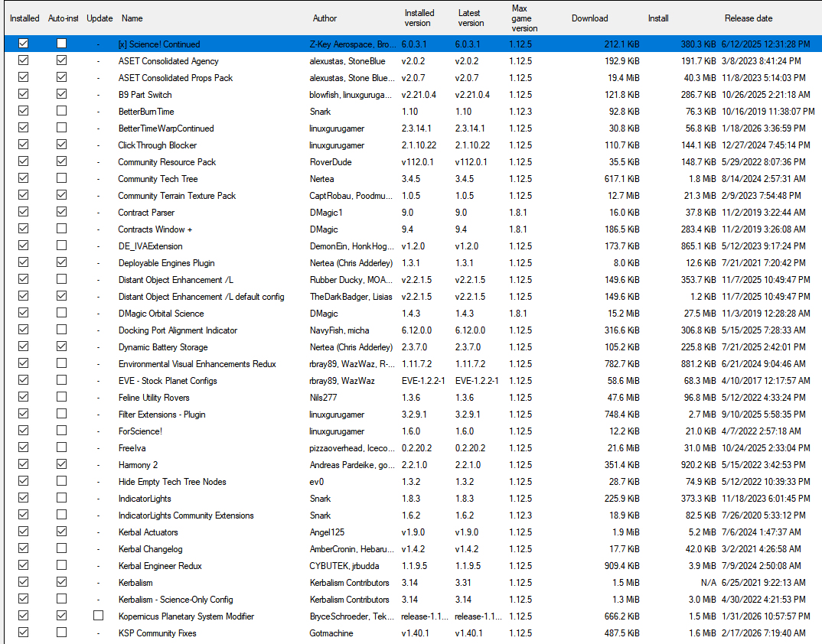Image resolution: width=822 pixels, height=644 pixels.
Task: Uncheck Installed for [x] Science! Continued
Action: tap(24, 44)
